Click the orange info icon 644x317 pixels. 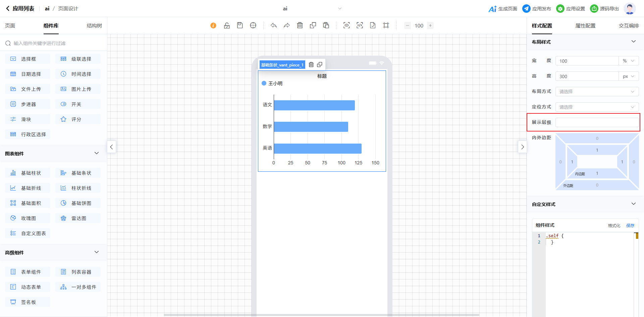[213, 25]
